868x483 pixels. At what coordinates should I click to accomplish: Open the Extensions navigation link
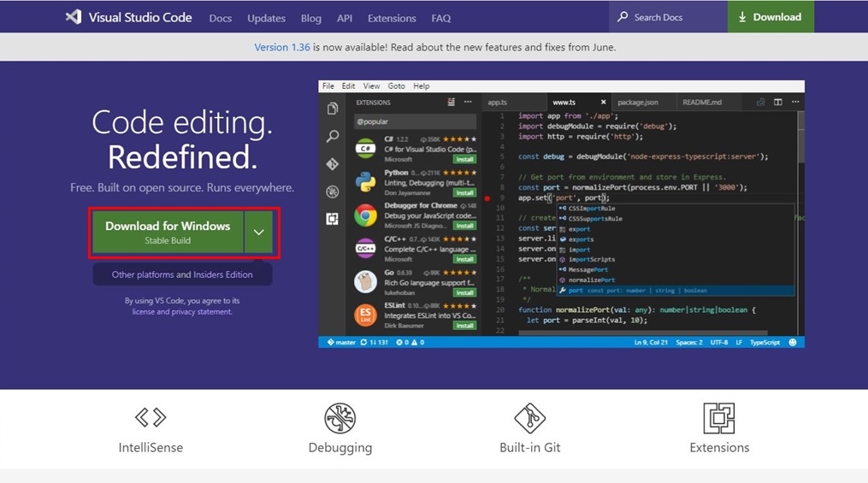click(x=391, y=18)
